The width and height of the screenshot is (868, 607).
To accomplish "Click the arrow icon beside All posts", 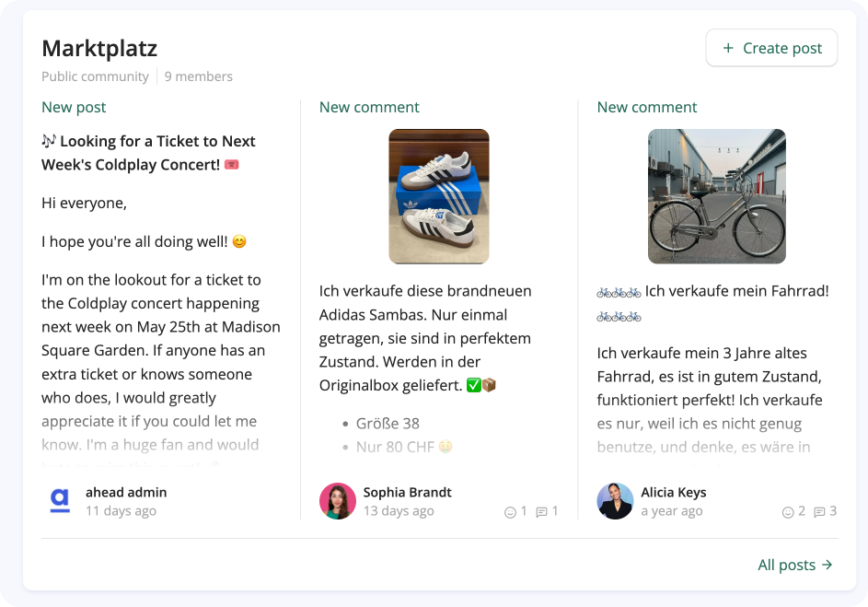I will pos(827,565).
